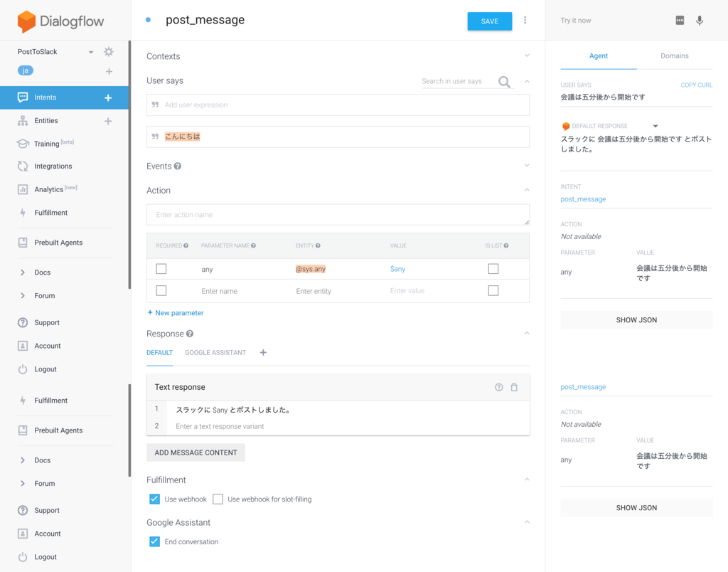The width and height of the screenshot is (728, 572).
Task: Click help icon beside ENTITY column
Action: coord(318,245)
